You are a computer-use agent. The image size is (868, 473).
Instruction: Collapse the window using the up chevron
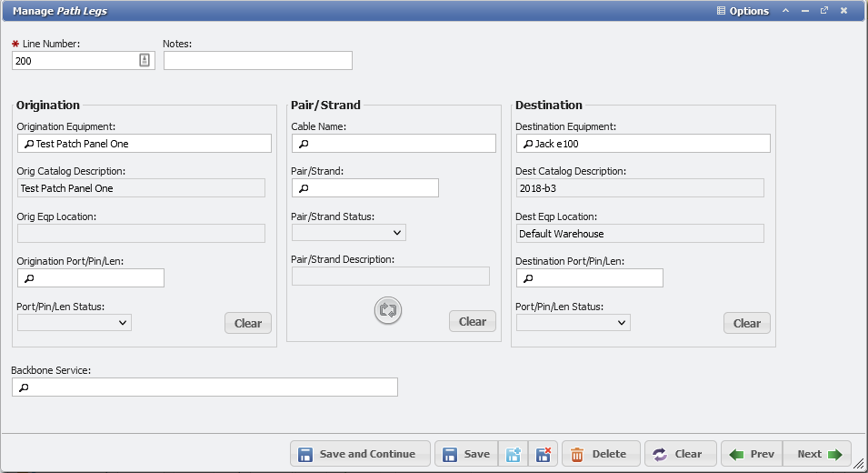pos(784,11)
